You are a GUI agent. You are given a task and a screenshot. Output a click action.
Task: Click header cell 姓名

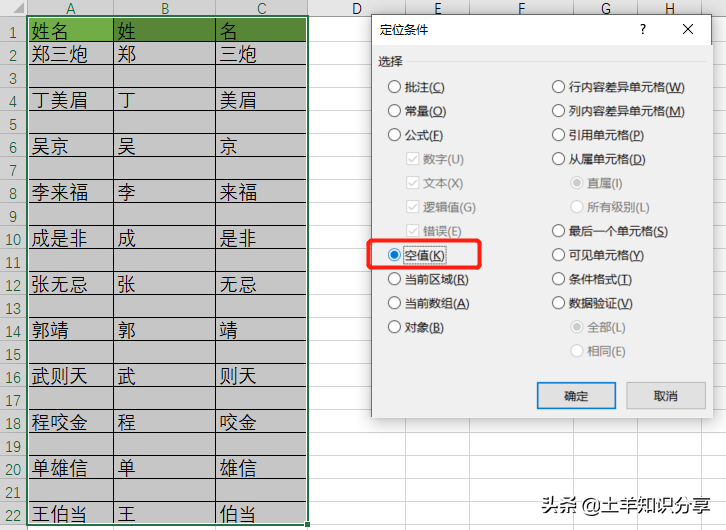point(71,30)
